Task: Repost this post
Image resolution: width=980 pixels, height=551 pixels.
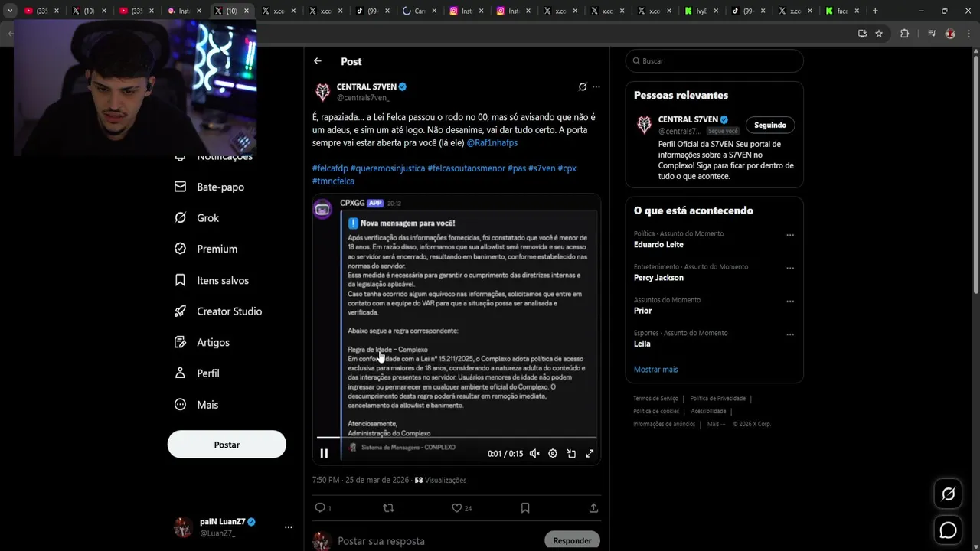Action: [388, 508]
